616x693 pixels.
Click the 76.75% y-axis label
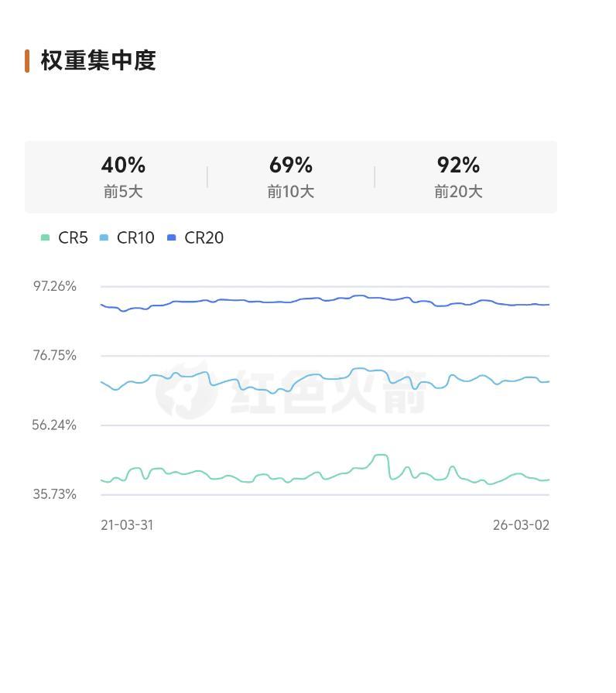click(x=54, y=356)
